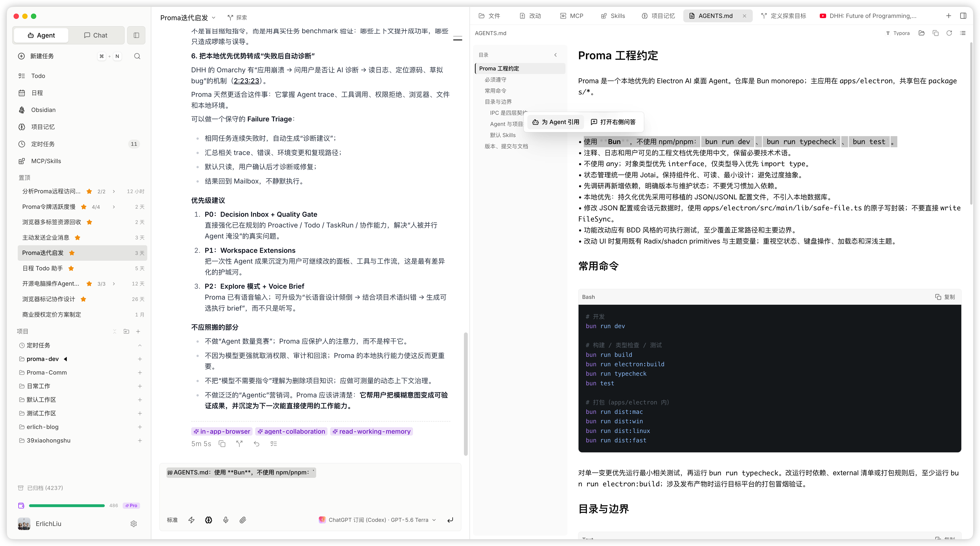Open the 标准 mode selector
The image size is (980, 546).
point(172,520)
